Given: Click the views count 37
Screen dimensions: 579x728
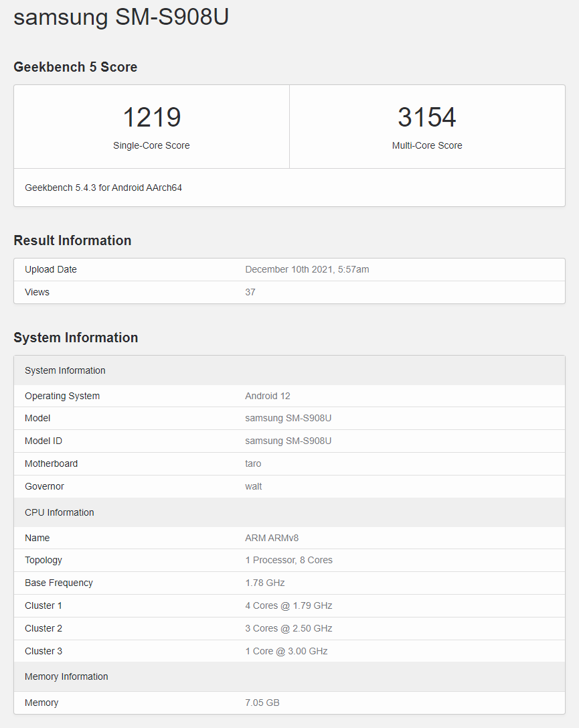Looking at the screenshot, I should click(x=250, y=292).
